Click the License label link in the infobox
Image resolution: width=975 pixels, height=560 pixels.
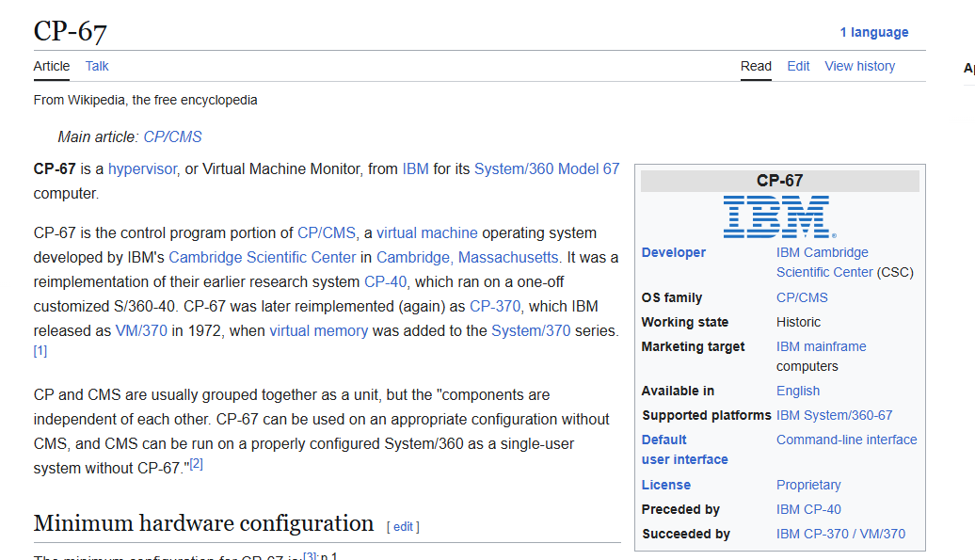click(x=666, y=485)
